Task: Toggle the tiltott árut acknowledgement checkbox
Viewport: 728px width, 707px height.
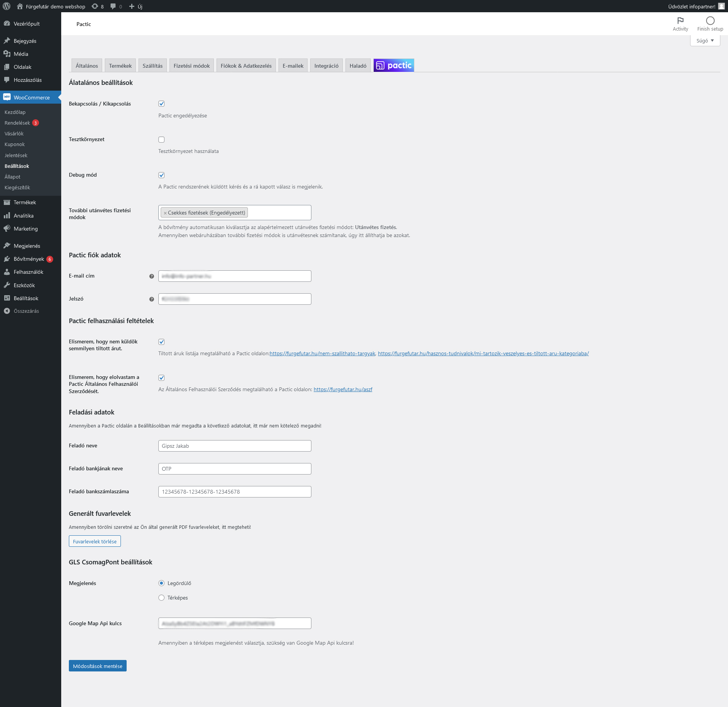Action: [161, 342]
